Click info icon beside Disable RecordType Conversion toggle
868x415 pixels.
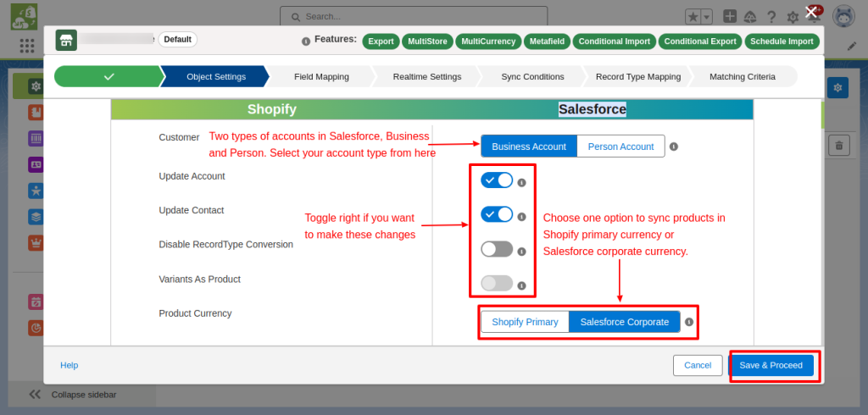[521, 252]
